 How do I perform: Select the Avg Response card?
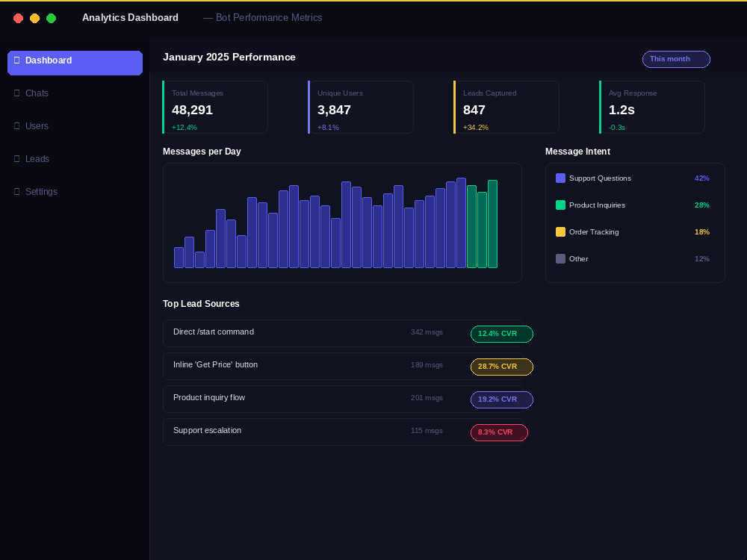tap(652, 107)
